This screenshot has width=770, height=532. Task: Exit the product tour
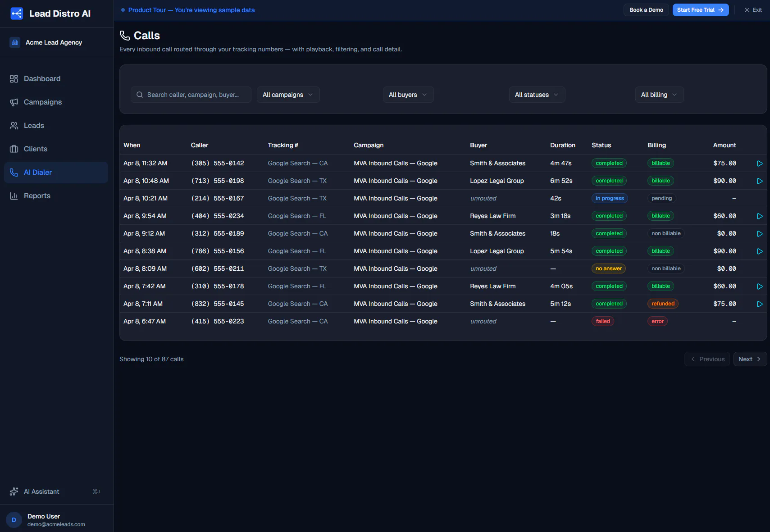point(753,10)
